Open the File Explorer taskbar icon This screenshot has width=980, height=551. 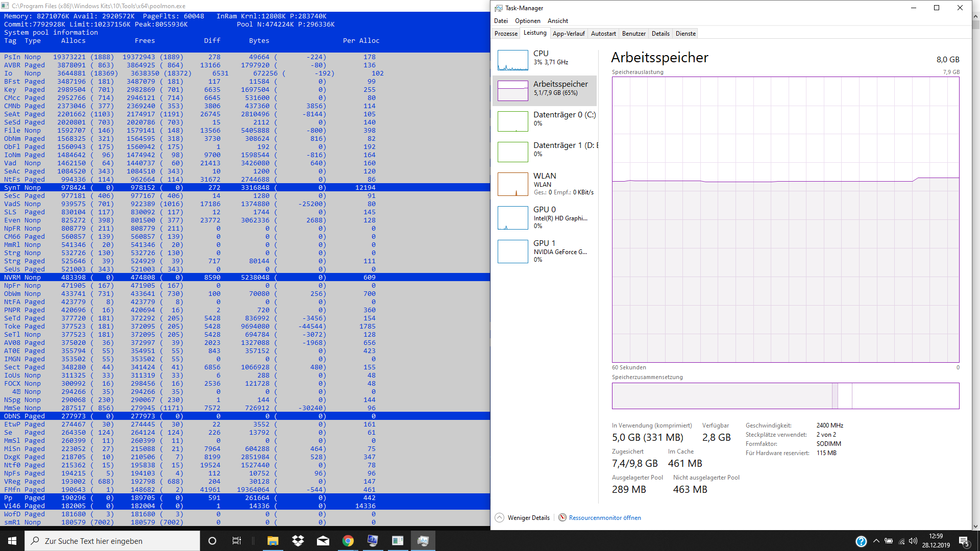pos(273,541)
